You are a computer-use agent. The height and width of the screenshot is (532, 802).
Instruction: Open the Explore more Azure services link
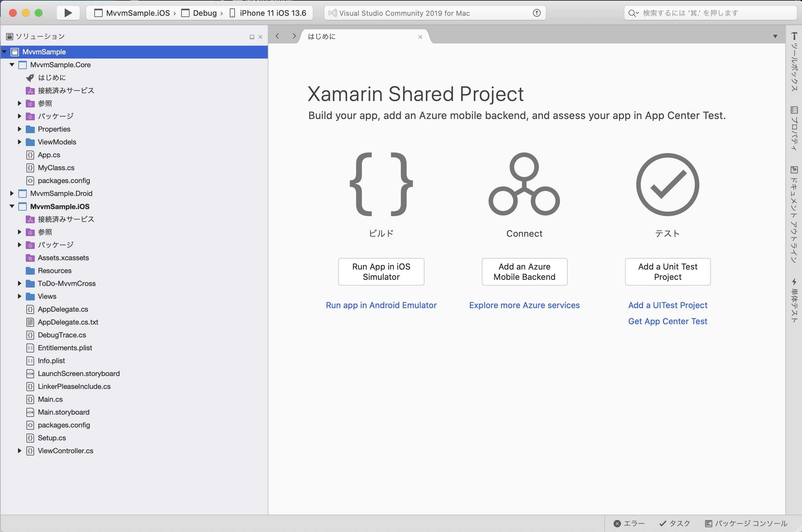click(x=524, y=305)
